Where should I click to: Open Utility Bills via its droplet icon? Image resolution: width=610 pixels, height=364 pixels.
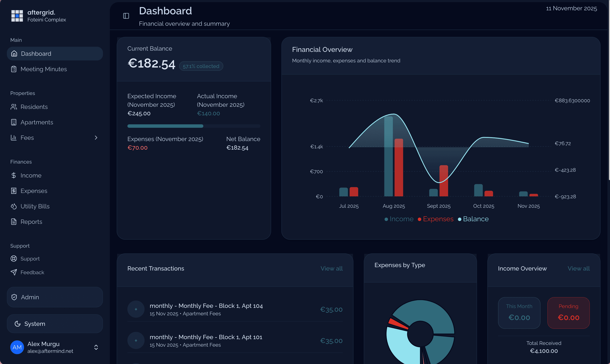14,206
